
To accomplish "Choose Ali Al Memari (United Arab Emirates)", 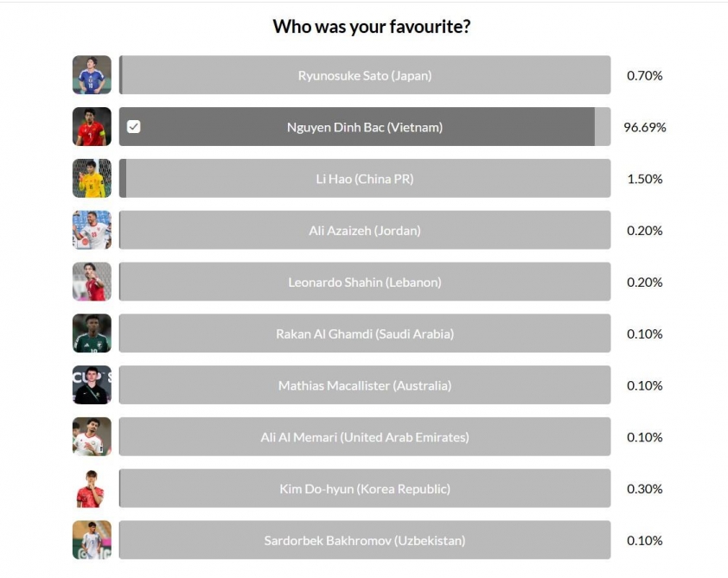I will (x=364, y=437).
